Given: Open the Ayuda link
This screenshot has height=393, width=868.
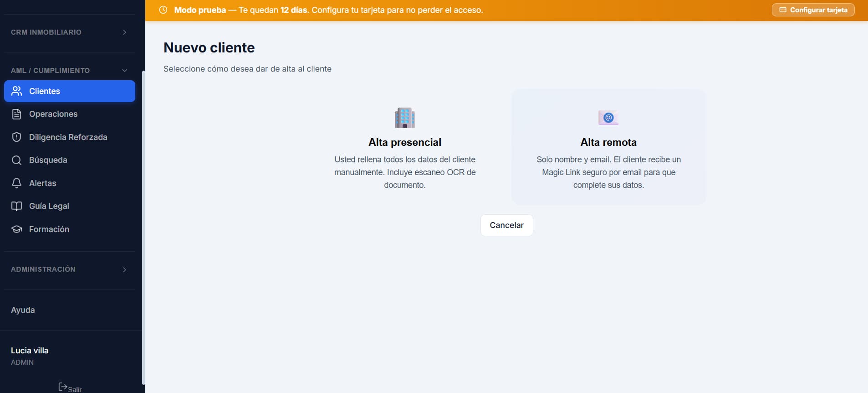Looking at the screenshot, I should pos(23,310).
